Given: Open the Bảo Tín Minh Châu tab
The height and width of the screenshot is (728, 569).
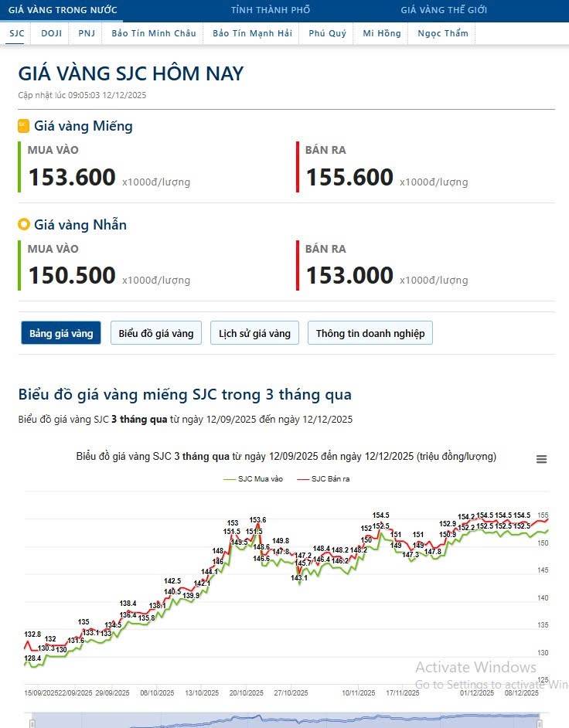Looking at the screenshot, I should click(152, 33).
